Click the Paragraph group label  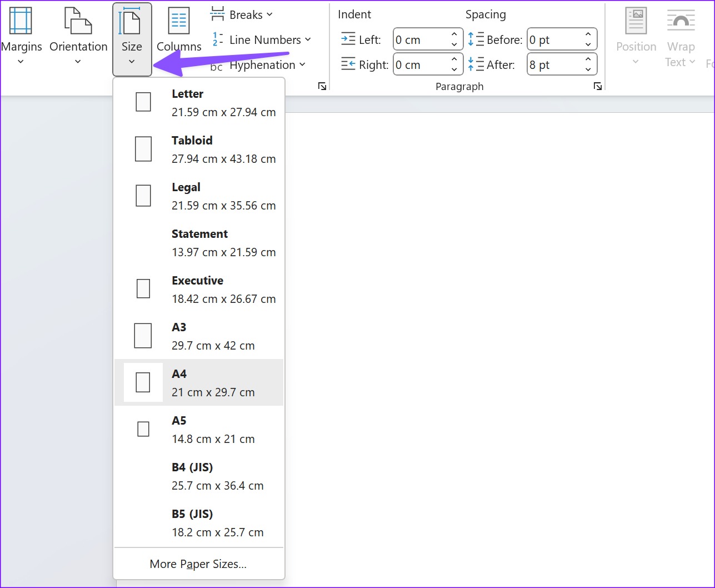[x=459, y=86]
